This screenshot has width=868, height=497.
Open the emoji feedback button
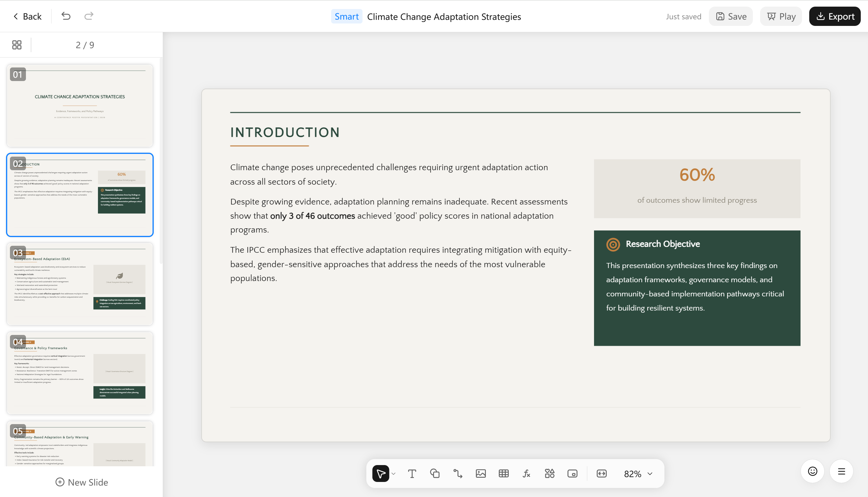[x=812, y=471]
